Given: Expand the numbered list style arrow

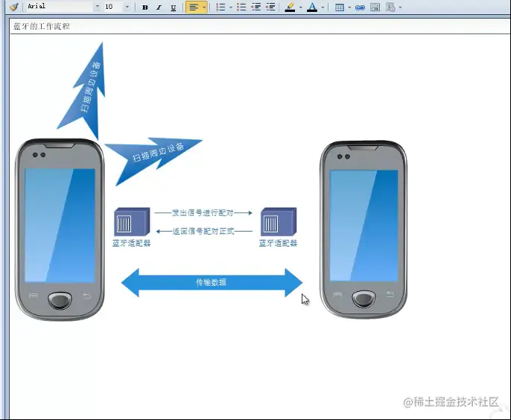Looking at the screenshot, I should click(x=231, y=7).
